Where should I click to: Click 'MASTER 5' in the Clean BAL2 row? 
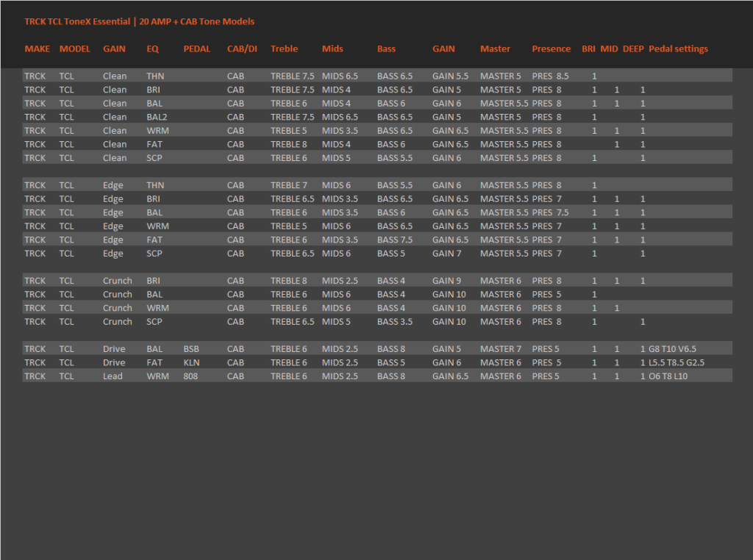(x=500, y=117)
